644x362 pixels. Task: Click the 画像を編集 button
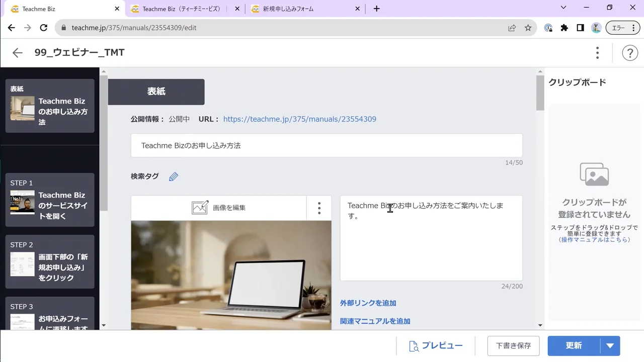pos(219,208)
